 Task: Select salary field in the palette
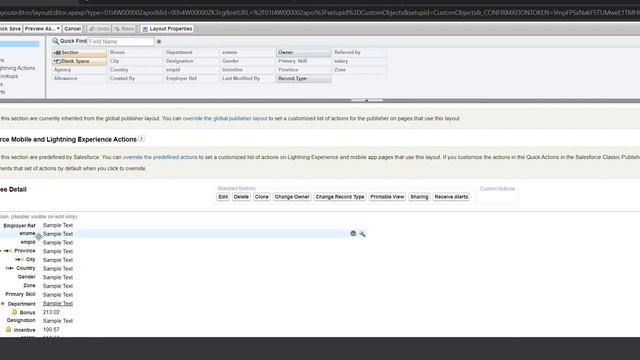coord(360,61)
